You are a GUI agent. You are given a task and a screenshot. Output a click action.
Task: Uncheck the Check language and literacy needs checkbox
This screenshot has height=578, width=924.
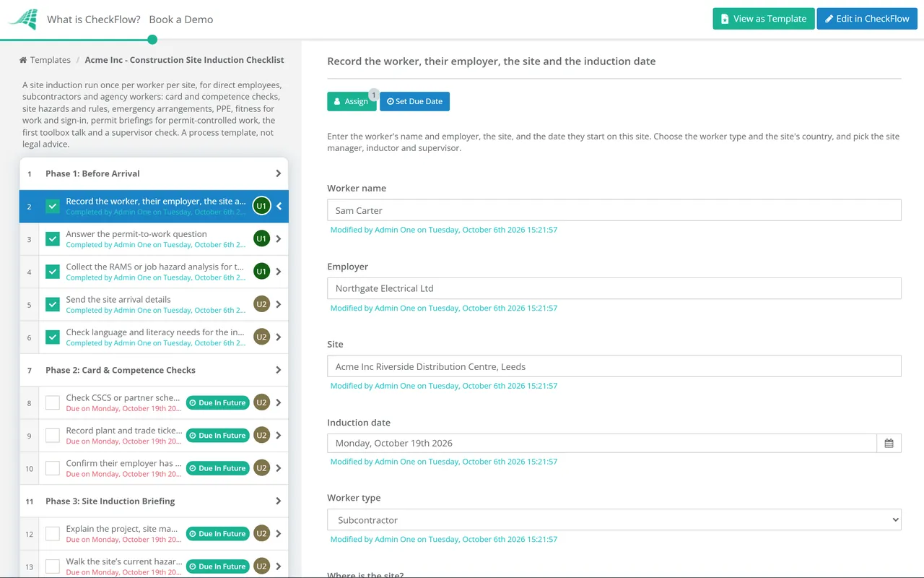point(53,337)
